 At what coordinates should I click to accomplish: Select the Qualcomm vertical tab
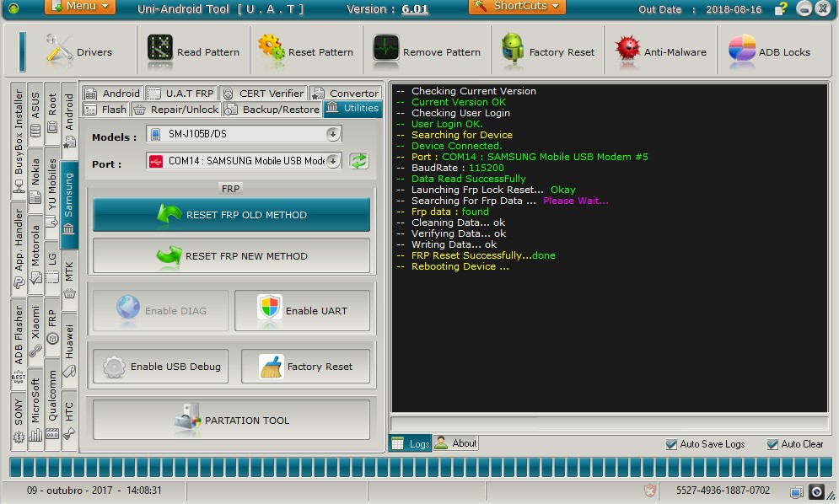click(x=52, y=405)
